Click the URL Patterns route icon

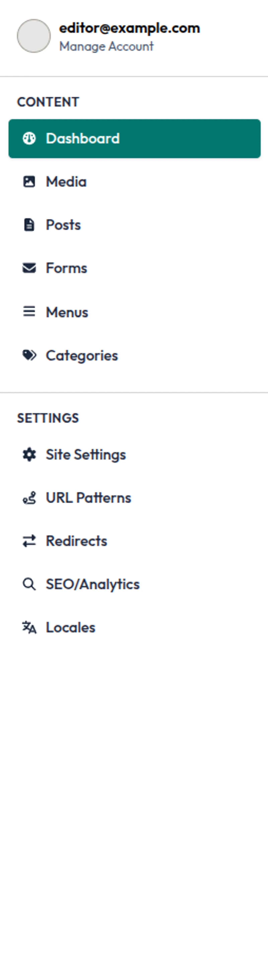[x=29, y=498]
